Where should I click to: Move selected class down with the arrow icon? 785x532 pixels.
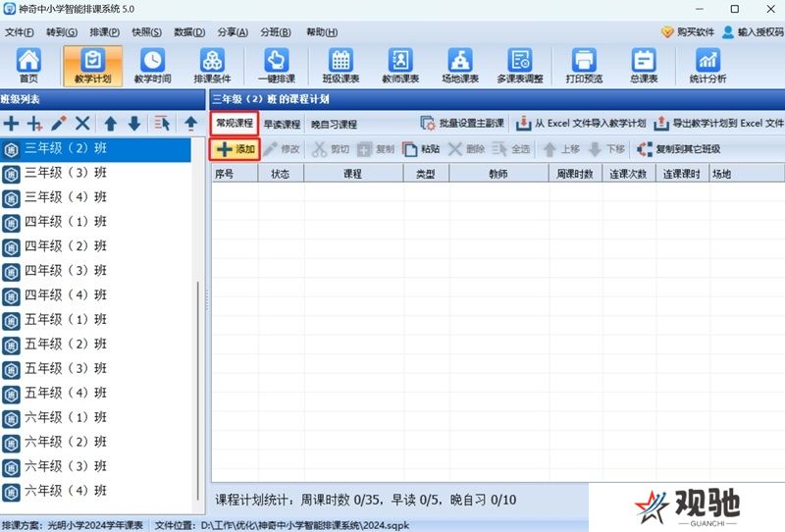tap(134, 124)
